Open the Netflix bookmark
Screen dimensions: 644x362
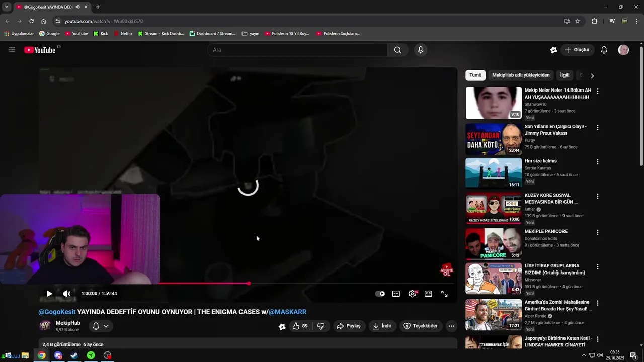coord(123,34)
